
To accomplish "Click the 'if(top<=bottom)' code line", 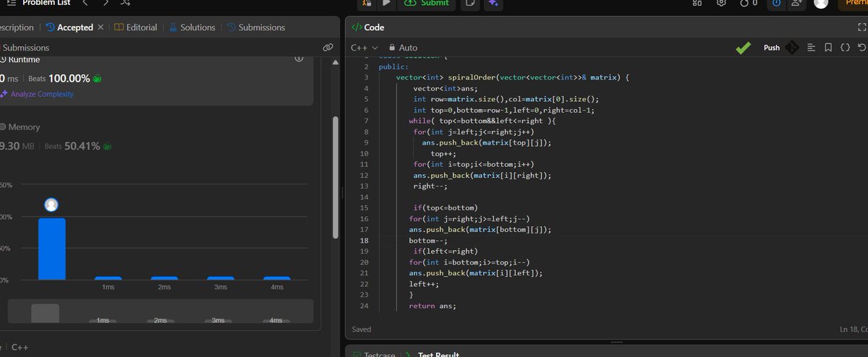I will [x=446, y=207].
